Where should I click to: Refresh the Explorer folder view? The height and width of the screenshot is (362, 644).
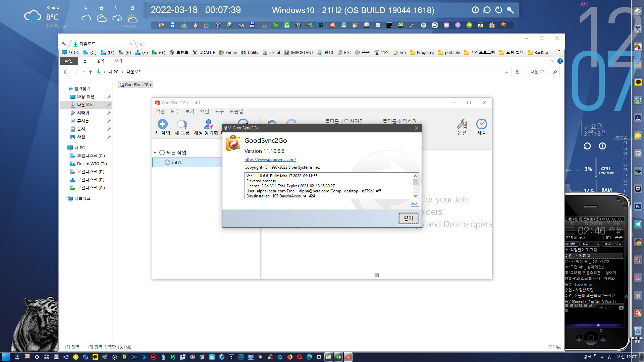517,72
